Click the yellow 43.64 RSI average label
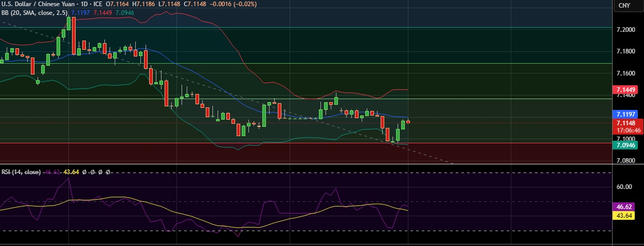Image resolution: width=644 pixels, height=246 pixels. [x=627, y=216]
